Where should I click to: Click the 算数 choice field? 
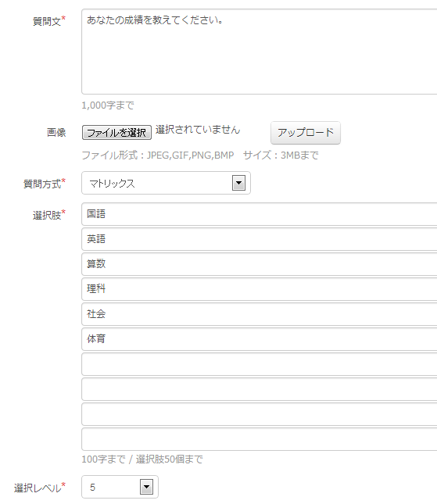click(260, 264)
